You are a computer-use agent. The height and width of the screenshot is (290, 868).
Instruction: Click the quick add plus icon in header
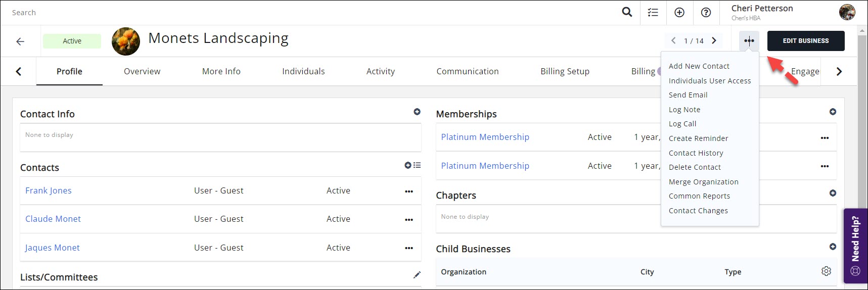(679, 13)
